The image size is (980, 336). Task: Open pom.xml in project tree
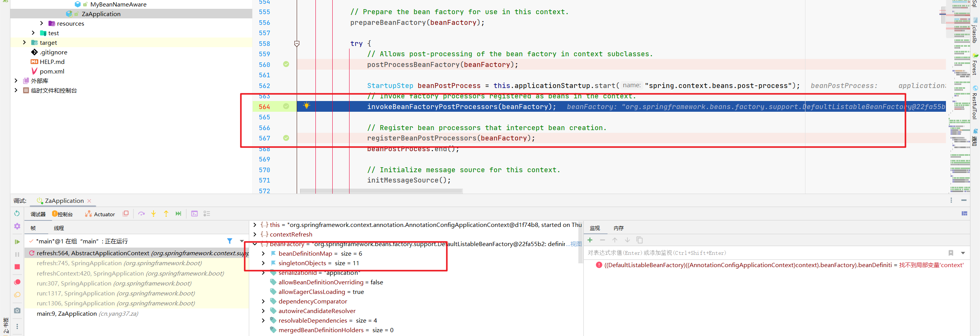pos(52,71)
